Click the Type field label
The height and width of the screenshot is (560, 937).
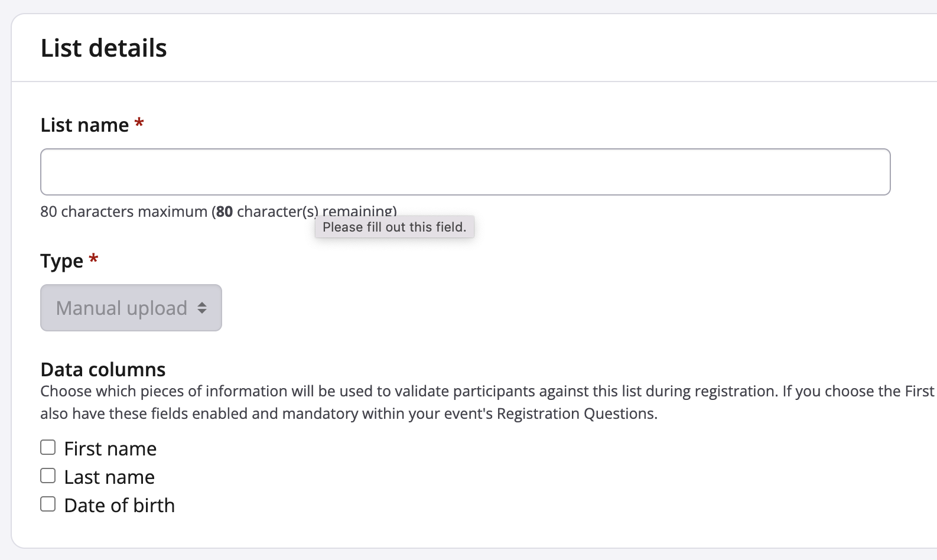pos(61,261)
